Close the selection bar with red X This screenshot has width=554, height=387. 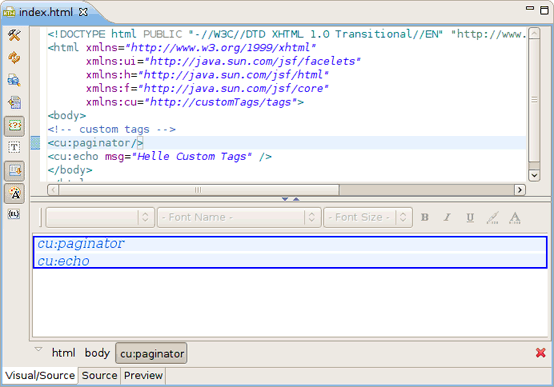[x=541, y=352]
